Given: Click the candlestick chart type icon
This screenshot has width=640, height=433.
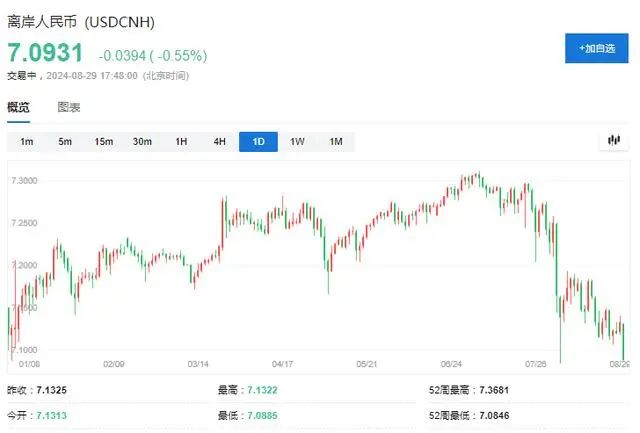Looking at the screenshot, I should pos(614,141).
